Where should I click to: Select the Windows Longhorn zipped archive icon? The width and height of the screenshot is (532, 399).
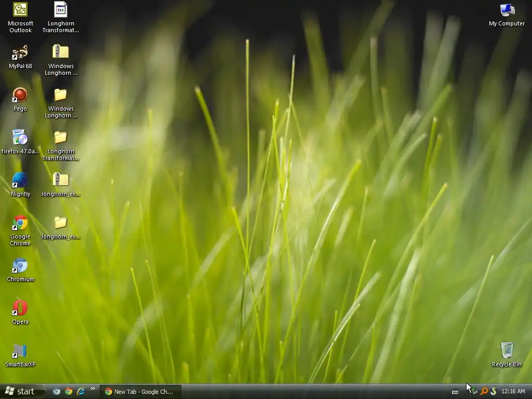coord(61,60)
